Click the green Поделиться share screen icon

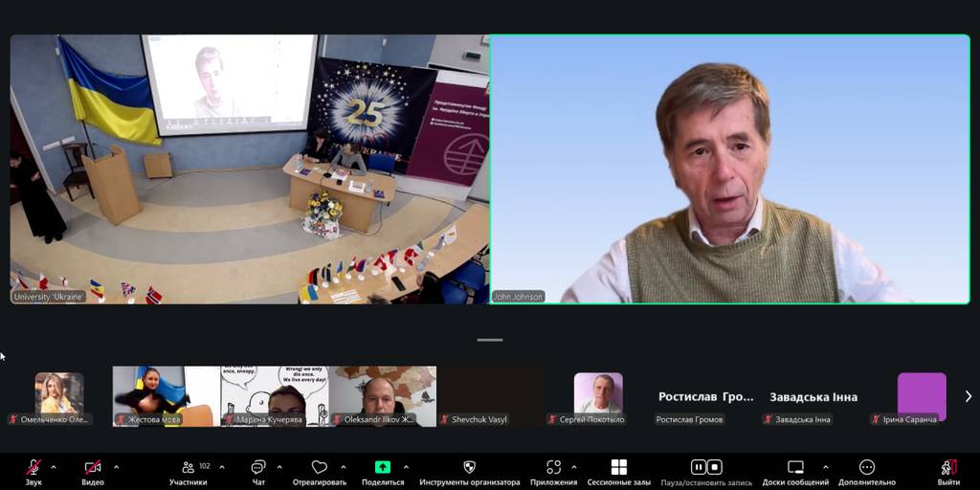click(383, 467)
